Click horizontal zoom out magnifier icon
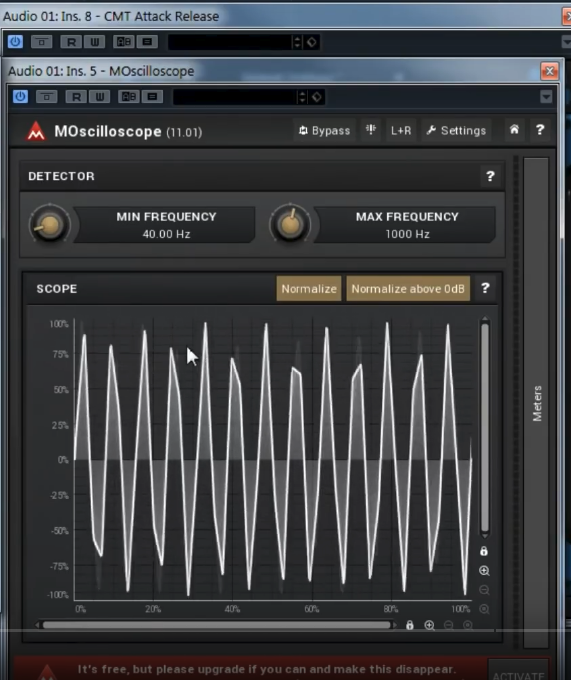This screenshot has width=571, height=680. coord(449,625)
